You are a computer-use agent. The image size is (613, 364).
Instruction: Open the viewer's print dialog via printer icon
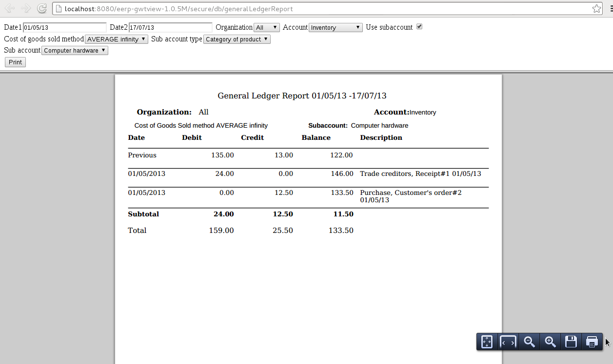click(592, 342)
